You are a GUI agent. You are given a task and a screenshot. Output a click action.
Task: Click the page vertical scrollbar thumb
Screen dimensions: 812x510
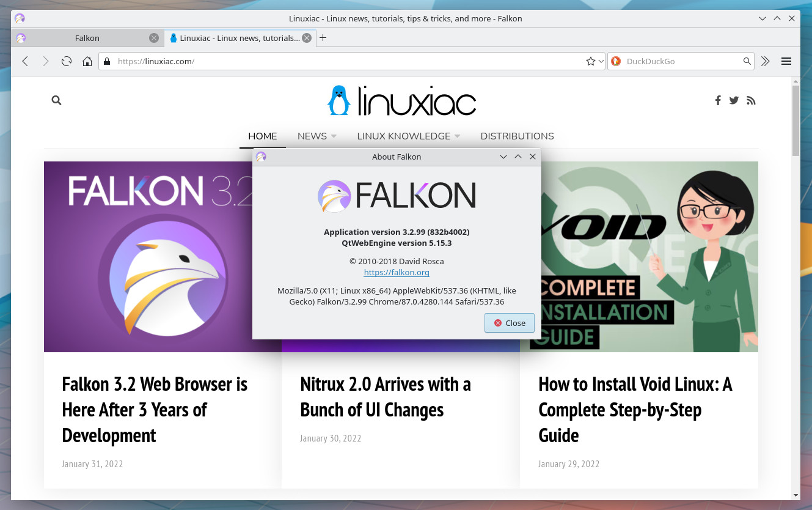pos(796,120)
